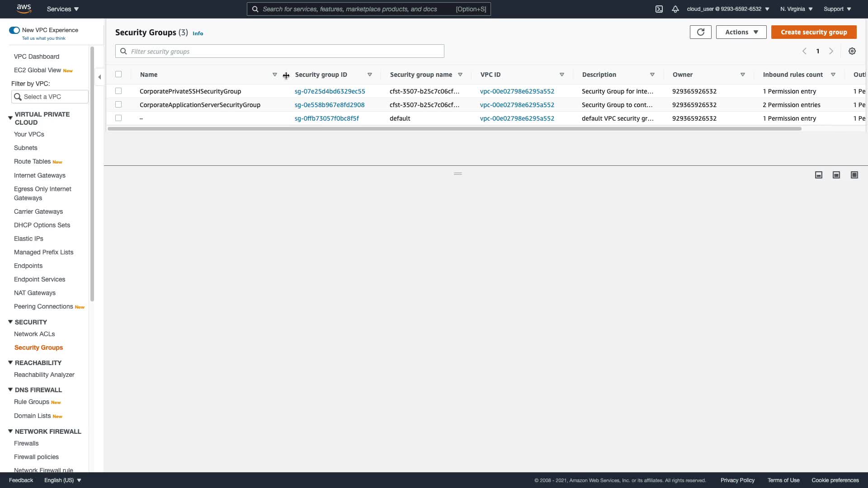Open the CloudShell terminal icon

coord(659,9)
